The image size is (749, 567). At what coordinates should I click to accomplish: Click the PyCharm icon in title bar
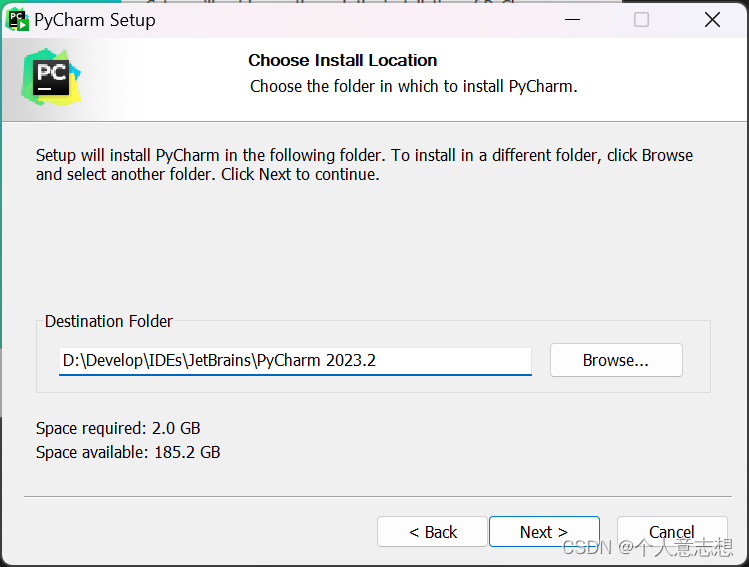point(18,20)
